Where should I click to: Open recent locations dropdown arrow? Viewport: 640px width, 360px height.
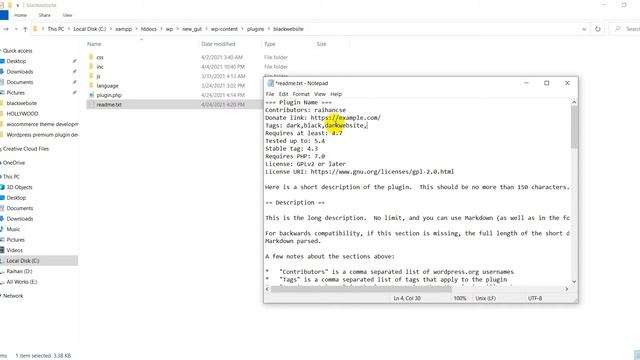pyautogui.click(x=16, y=29)
